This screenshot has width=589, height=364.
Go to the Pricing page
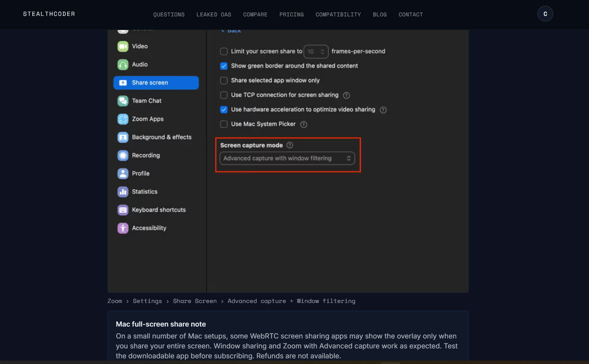(x=291, y=14)
